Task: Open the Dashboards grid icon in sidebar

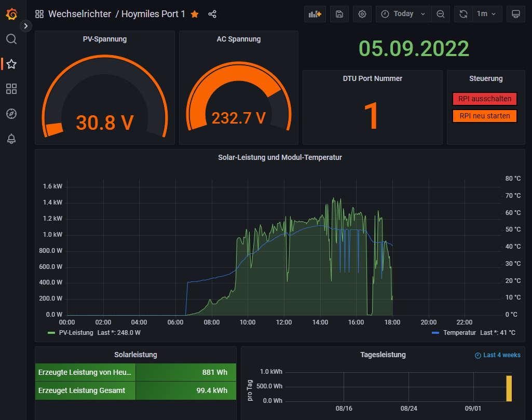Action: [x=11, y=89]
